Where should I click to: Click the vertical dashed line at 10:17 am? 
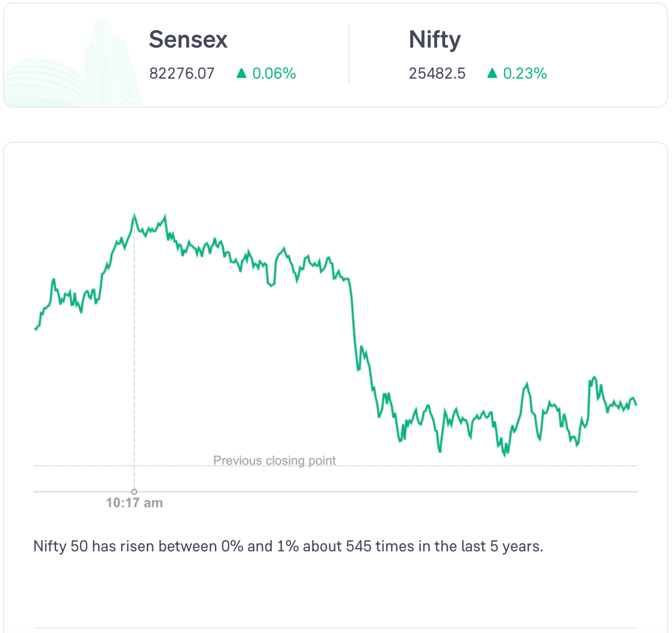pos(134,351)
